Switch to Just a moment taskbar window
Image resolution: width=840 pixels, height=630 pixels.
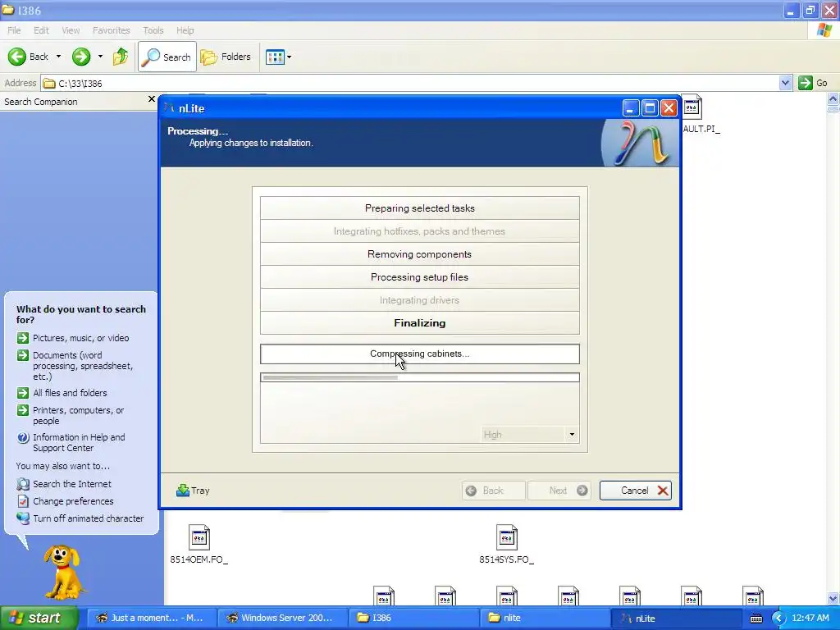pos(150,619)
